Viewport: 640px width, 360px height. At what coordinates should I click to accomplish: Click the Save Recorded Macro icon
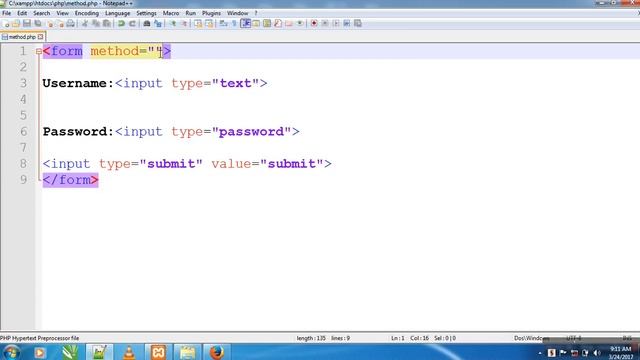(x=358, y=24)
